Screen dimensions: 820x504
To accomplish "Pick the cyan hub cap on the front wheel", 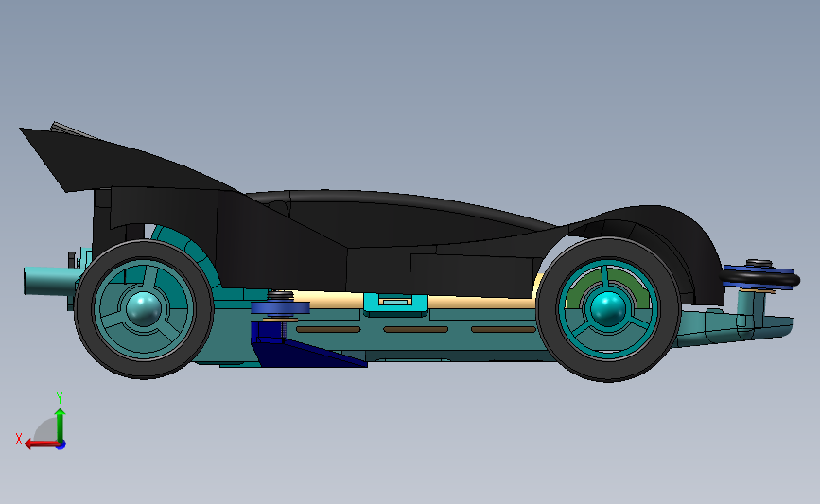I will pyautogui.click(x=608, y=308).
